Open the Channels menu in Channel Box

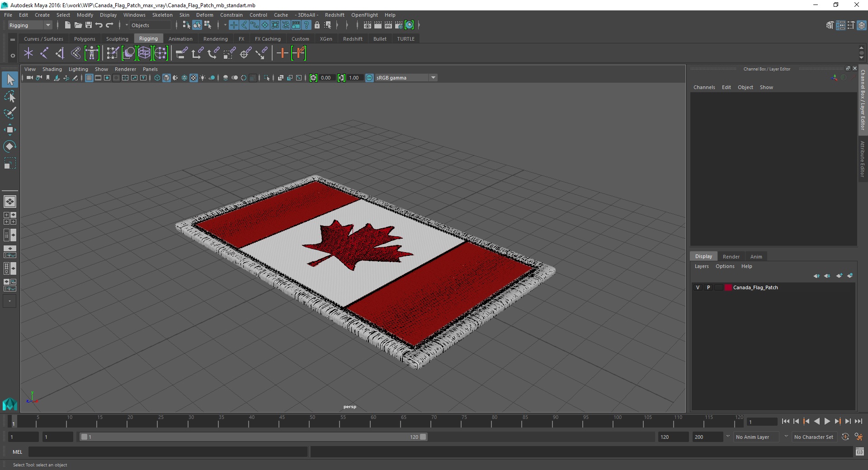(x=704, y=87)
